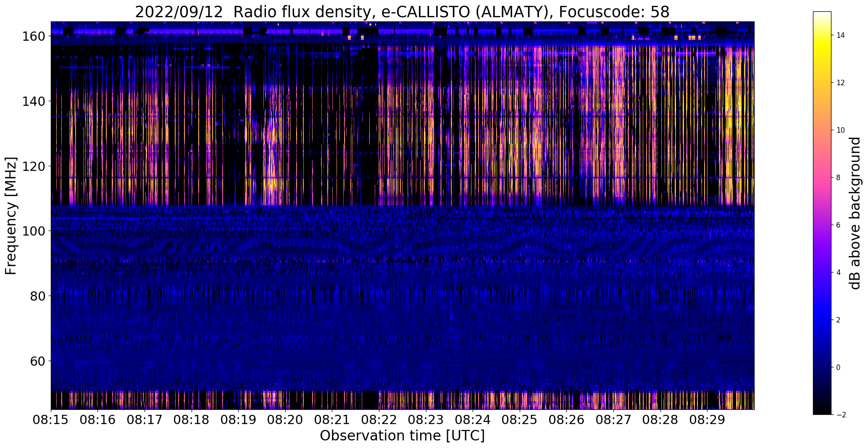
Task: Click the 08:25 time tick label
Action: (520, 419)
